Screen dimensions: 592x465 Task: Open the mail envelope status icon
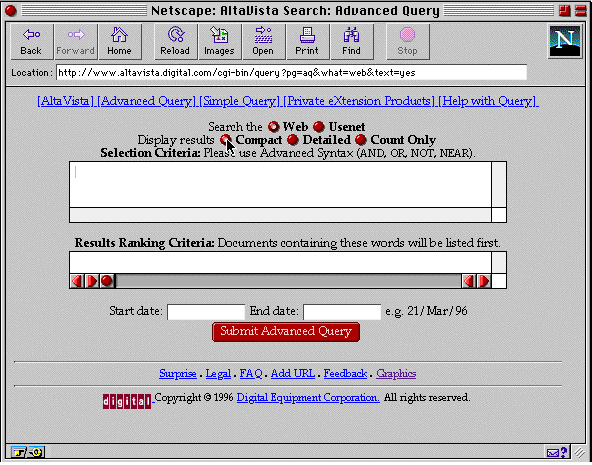click(553, 452)
